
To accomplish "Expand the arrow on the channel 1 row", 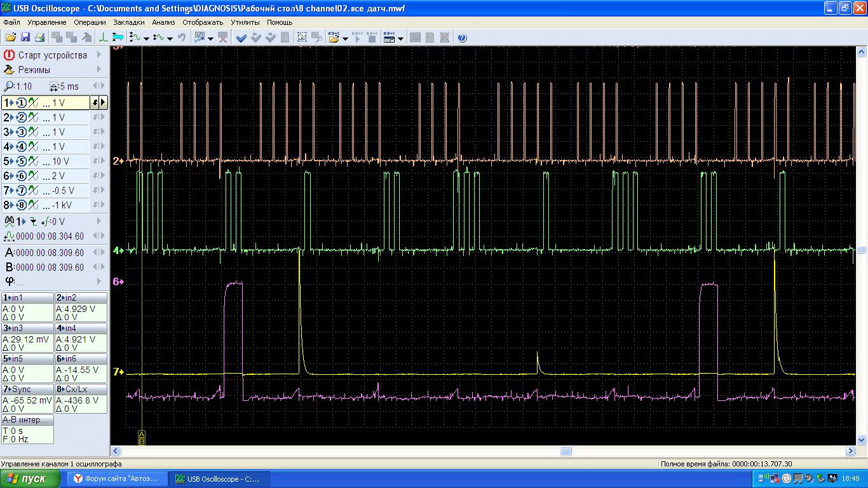I will tap(104, 102).
